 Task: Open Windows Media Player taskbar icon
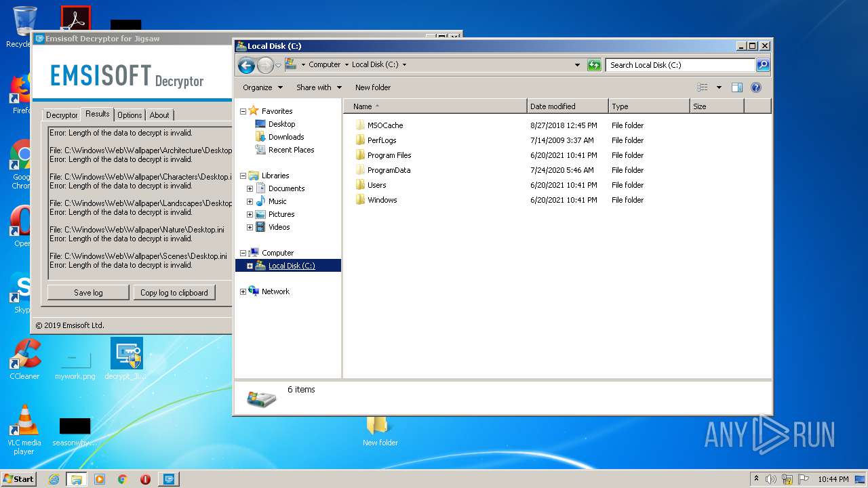(x=100, y=479)
